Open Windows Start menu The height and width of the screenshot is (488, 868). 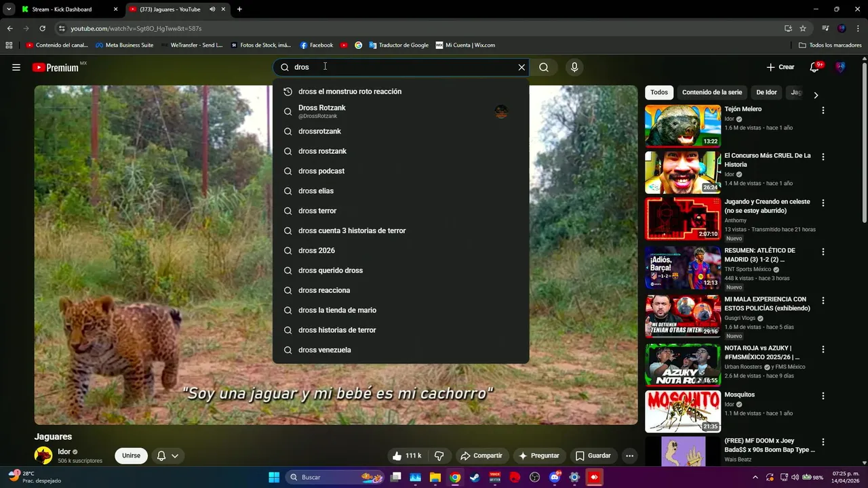tap(274, 477)
